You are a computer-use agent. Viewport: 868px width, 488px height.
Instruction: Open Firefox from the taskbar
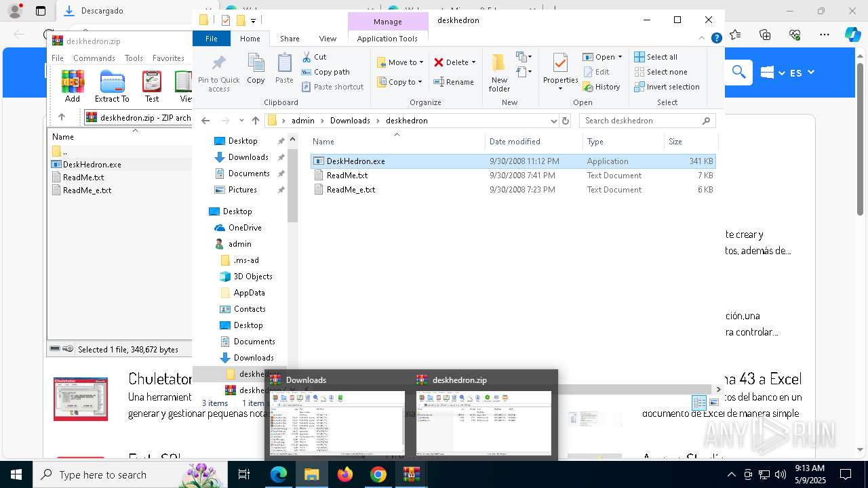(345, 474)
